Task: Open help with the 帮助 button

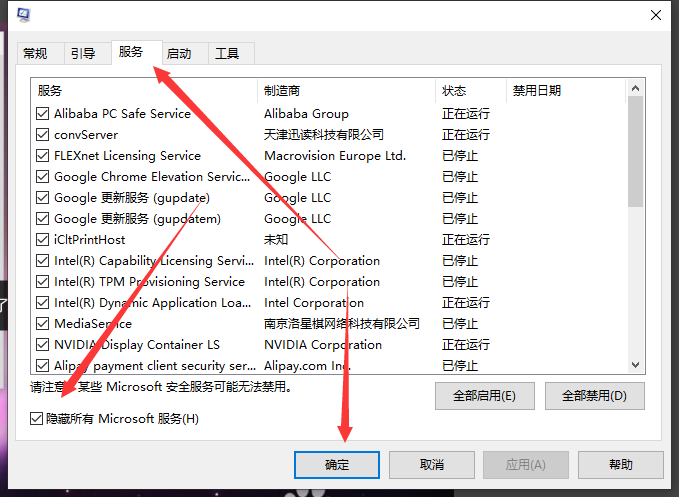Action: [620, 465]
